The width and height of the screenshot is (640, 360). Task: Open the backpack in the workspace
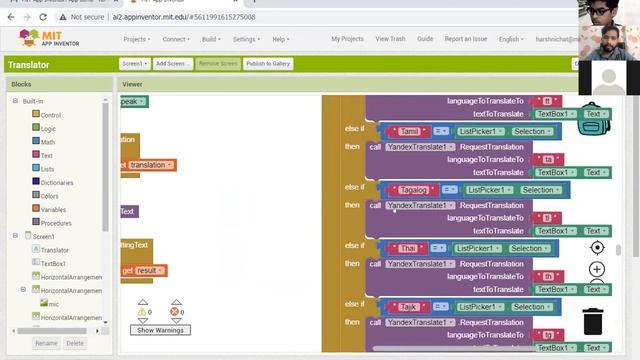coord(593,119)
